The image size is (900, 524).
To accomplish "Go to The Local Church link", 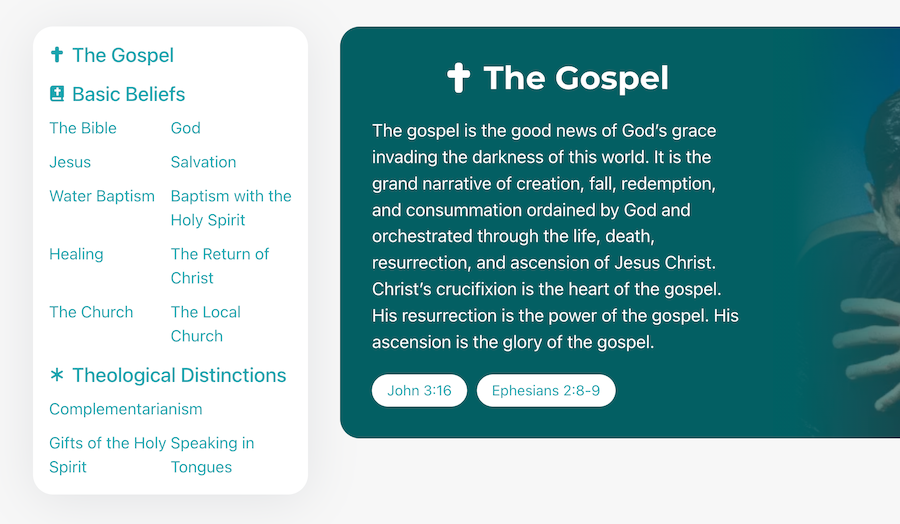I will click(x=205, y=324).
